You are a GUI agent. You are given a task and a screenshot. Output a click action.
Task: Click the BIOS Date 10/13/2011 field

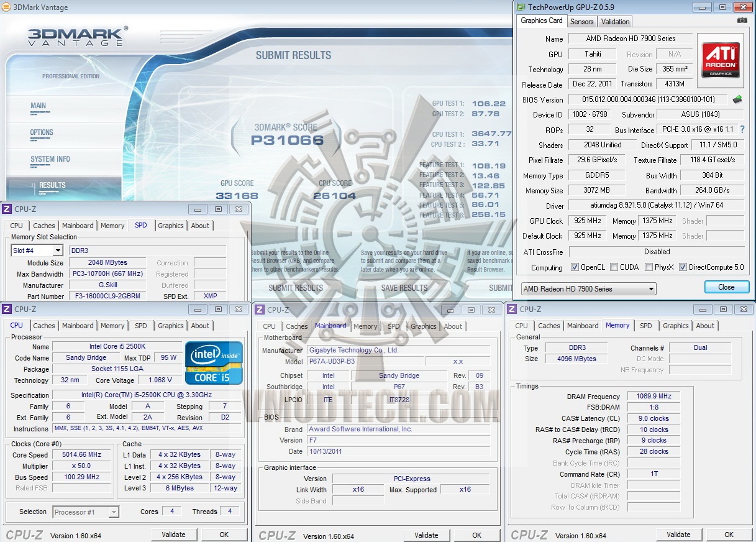pyautogui.click(x=398, y=452)
